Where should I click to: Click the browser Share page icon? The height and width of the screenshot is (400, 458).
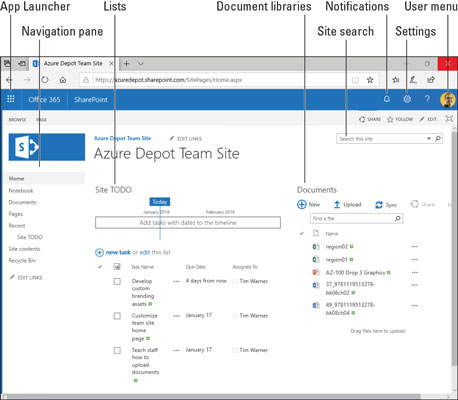(431, 80)
